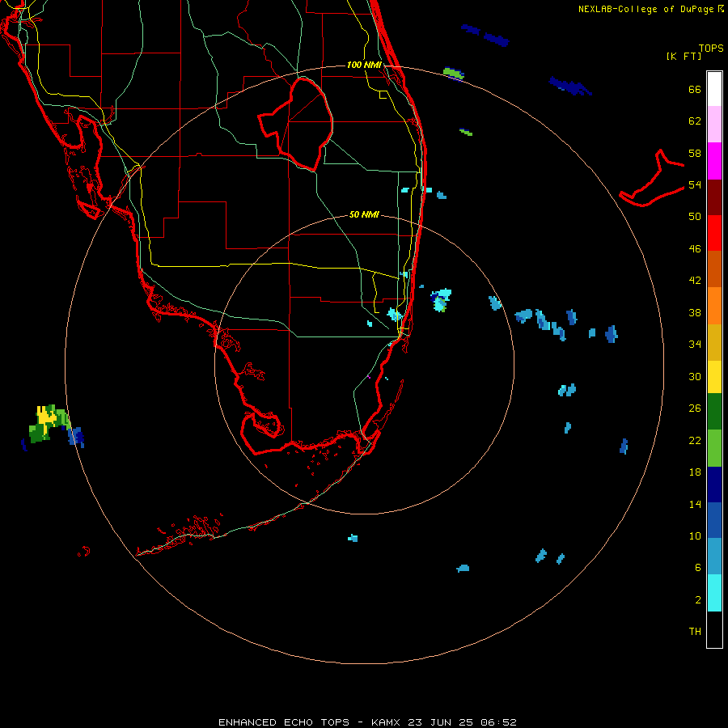The height and width of the screenshot is (728, 728).
Task: Click the legend value 38
Action: click(x=695, y=312)
